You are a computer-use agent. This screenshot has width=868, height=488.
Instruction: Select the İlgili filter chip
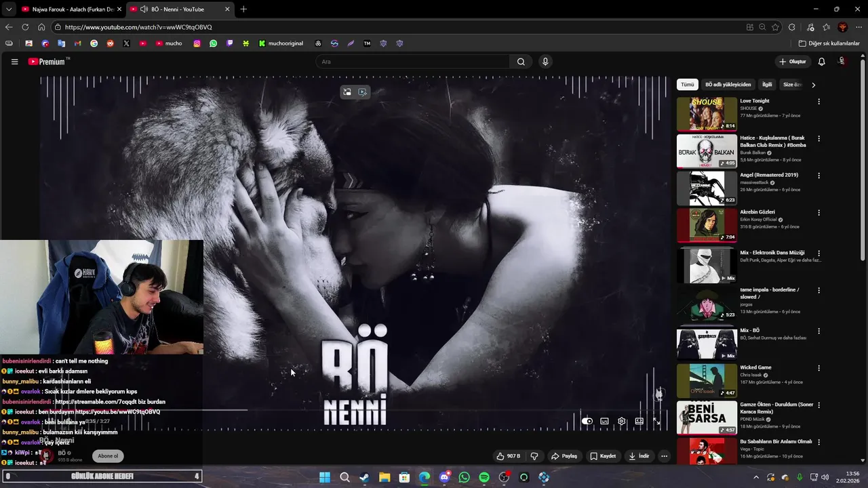point(767,85)
